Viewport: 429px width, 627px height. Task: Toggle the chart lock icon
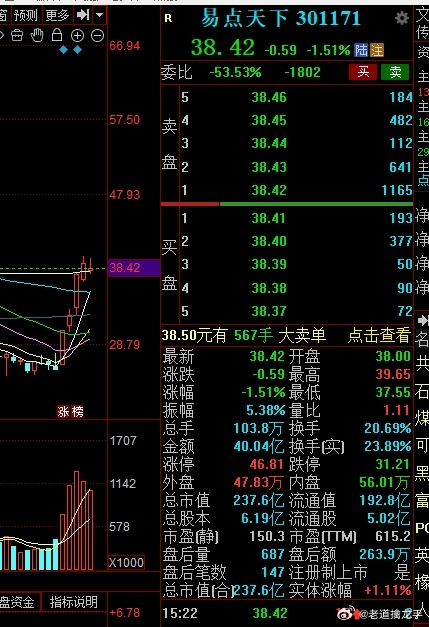tap(57, 35)
